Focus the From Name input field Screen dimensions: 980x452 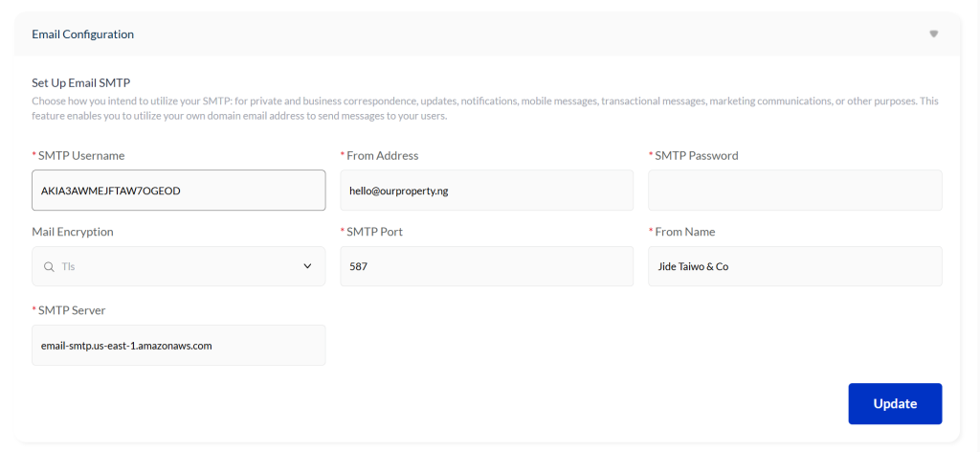point(794,266)
